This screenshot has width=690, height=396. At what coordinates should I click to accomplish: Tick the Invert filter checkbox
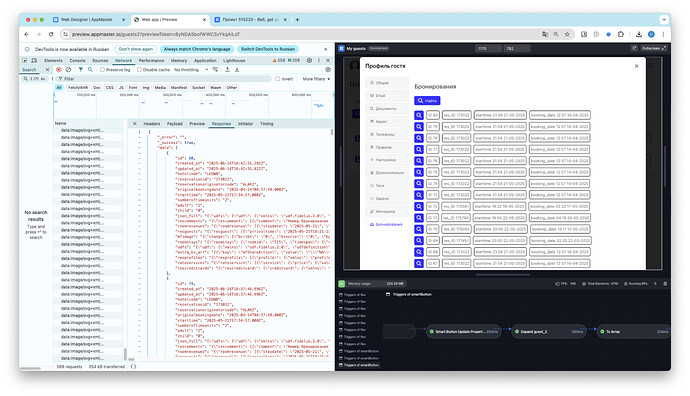tap(278, 79)
